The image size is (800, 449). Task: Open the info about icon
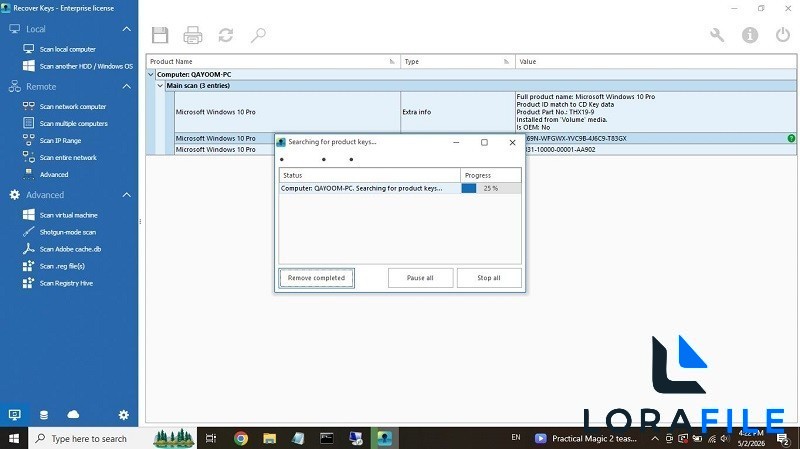749,35
